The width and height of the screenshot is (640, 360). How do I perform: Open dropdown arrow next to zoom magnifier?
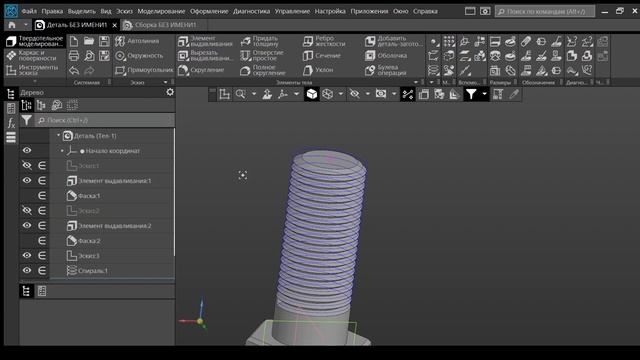[254, 95]
